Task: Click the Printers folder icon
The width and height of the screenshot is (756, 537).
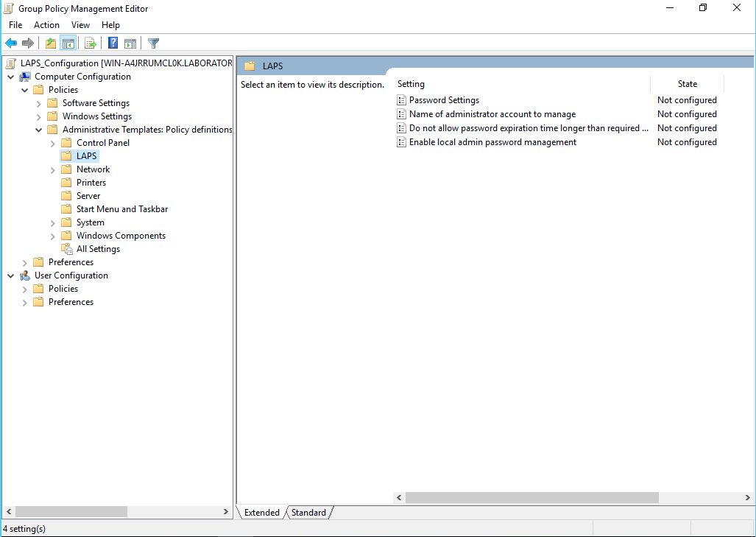Action: (x=66, y=183)
